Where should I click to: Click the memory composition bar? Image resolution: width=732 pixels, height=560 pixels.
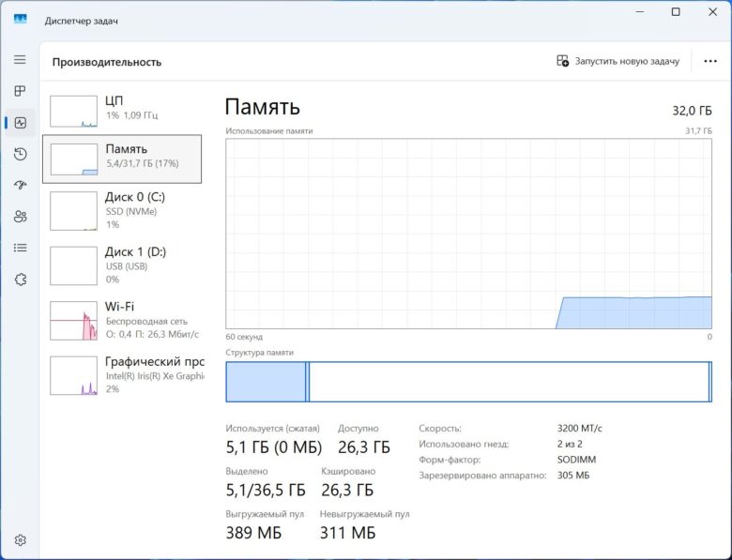pyautogui.click(x=468, y=382)
